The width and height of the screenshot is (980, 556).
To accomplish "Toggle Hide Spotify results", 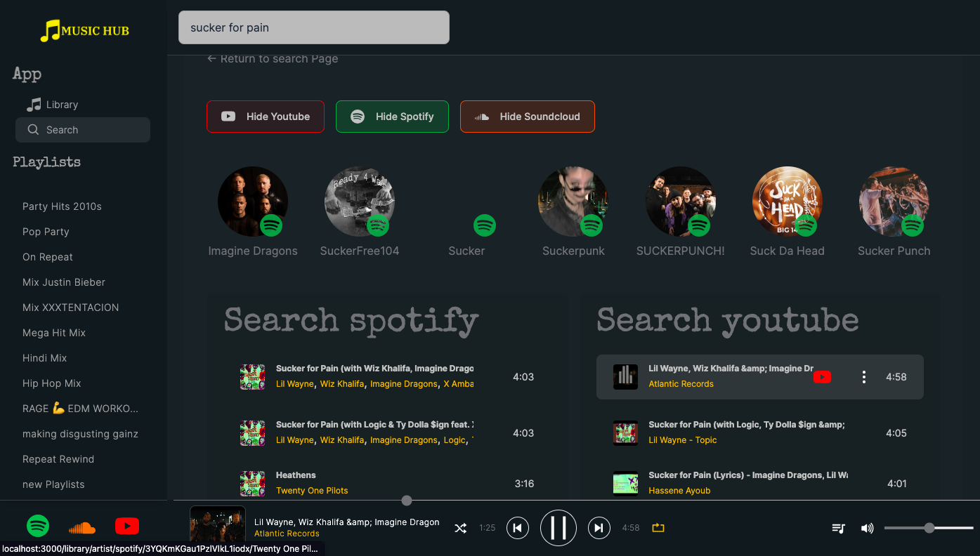I will click(392, 117).
